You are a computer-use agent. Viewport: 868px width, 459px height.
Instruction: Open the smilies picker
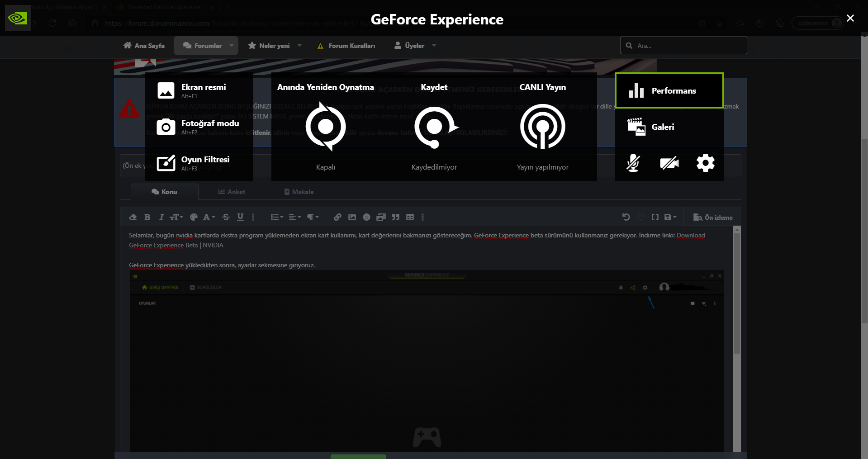(366, 217)
